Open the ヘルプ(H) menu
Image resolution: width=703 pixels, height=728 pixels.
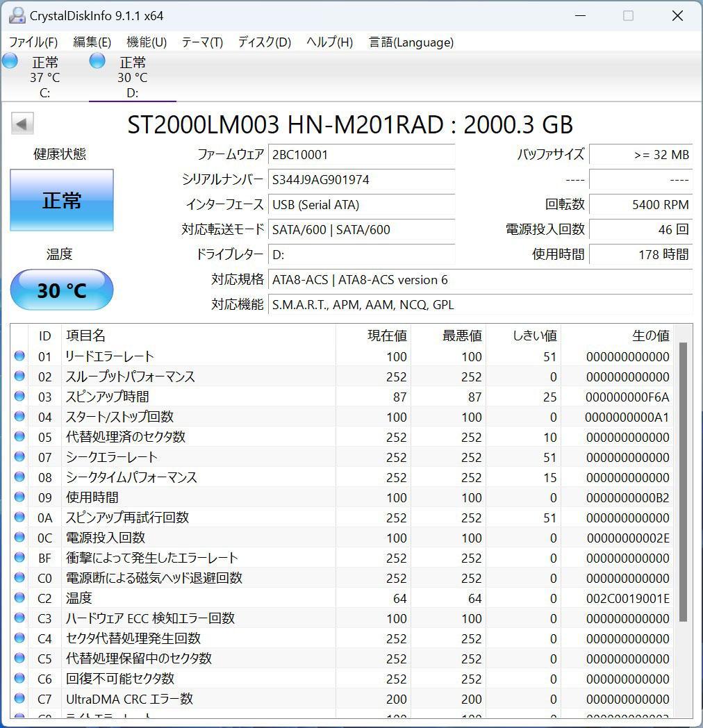[x=330, y=42]
